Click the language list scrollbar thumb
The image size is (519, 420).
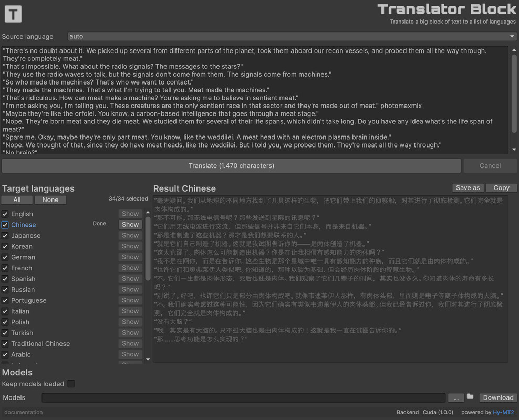coord(148,249)
